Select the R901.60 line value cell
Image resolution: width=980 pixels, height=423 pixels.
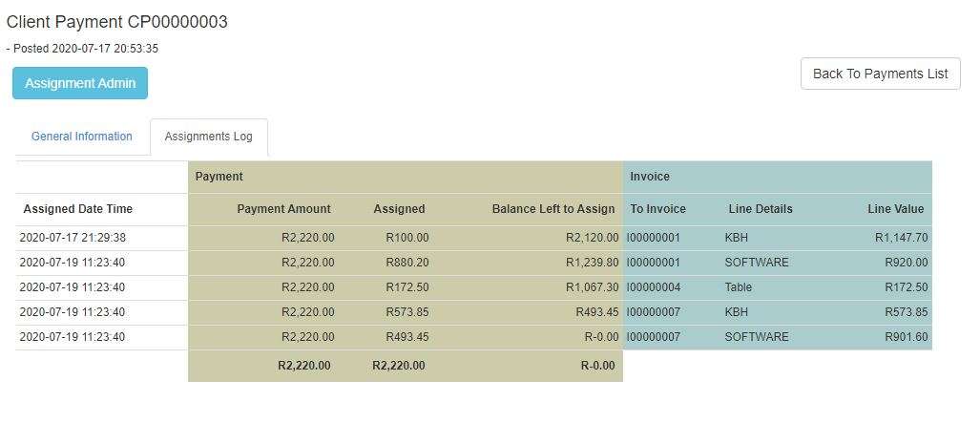[907, 337]
